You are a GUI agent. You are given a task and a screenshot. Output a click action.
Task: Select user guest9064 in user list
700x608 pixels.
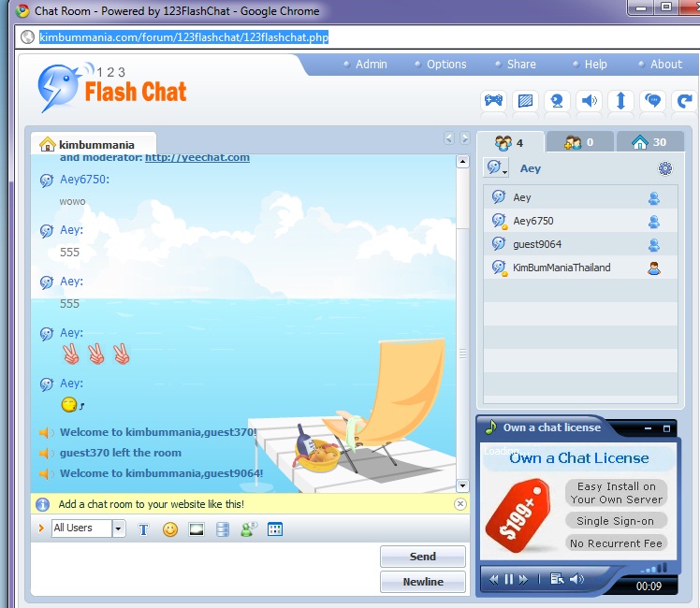580,244
